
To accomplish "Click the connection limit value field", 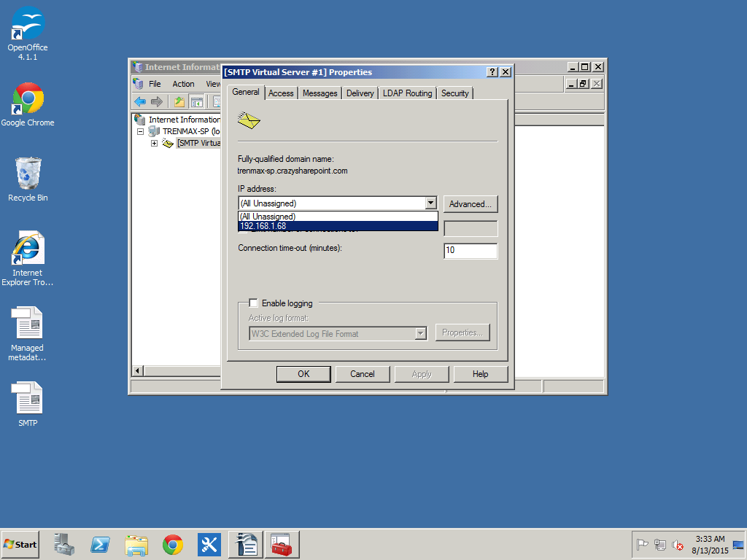I will pyautogui.click(x=471, y=228).
